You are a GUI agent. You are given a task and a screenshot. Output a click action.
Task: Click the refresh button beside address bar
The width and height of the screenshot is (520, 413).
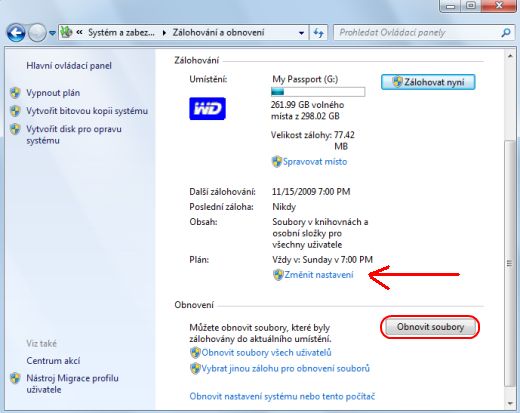point(319,33)
